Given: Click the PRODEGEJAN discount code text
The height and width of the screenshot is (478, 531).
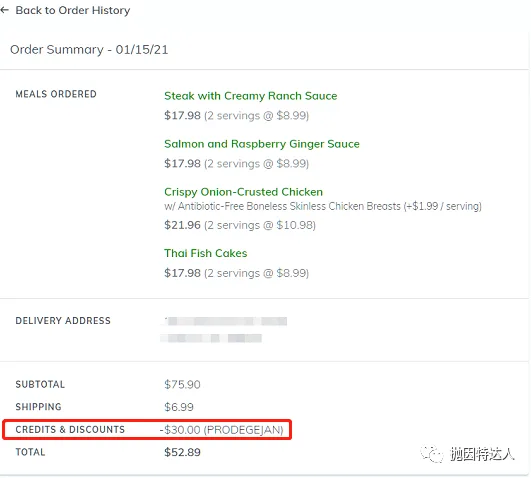Looking at the screenshot, I should tap(243, 430).
